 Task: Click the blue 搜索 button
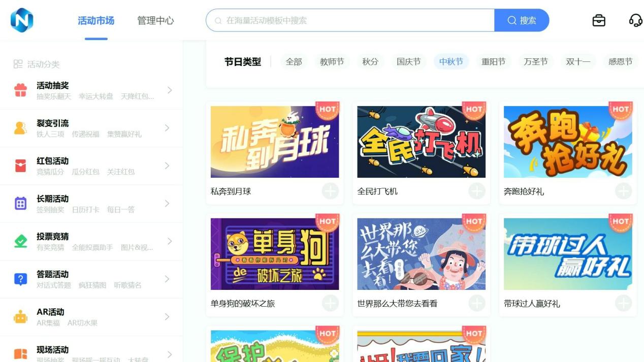pos(522,20)
